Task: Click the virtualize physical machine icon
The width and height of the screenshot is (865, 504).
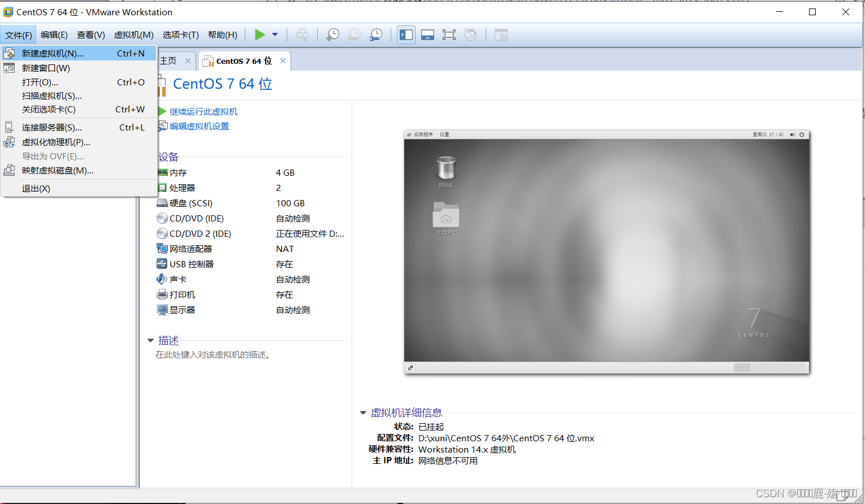Action: click(9, 142)
